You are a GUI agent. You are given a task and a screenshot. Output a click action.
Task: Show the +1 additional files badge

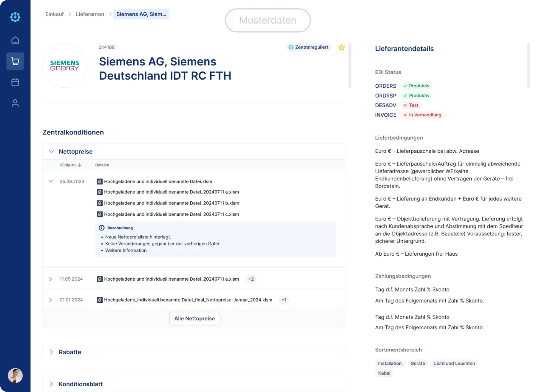point(284,300)
